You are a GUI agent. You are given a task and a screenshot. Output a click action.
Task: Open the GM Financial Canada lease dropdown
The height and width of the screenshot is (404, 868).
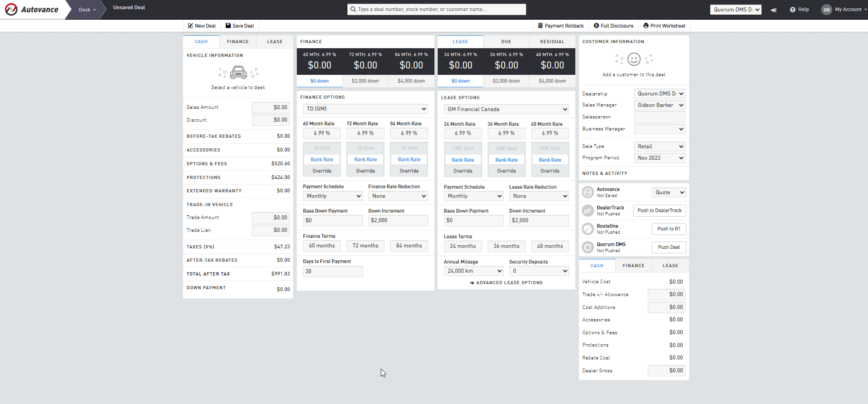point(506,109)
